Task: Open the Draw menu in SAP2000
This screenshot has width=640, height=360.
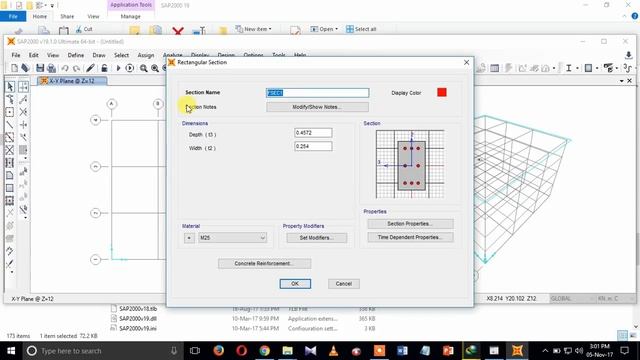Action: tap(99, 55)
